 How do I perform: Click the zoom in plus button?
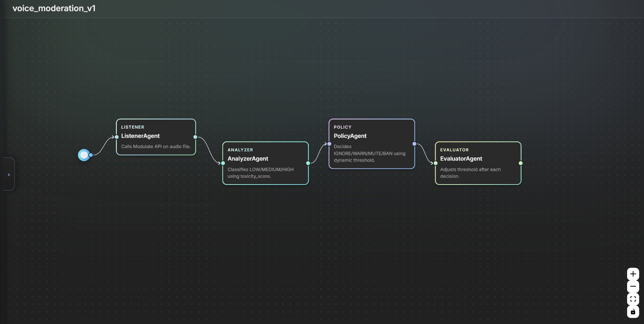coord(633,274)
